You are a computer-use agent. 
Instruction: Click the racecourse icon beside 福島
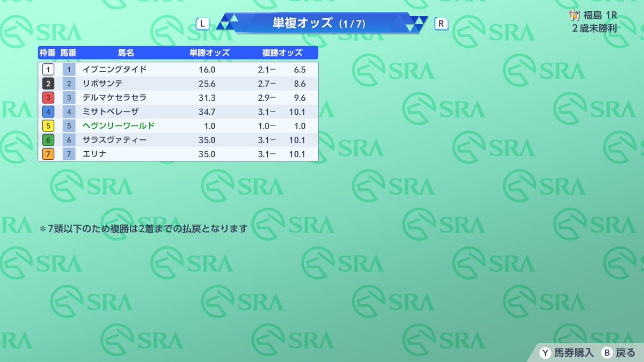(575, 15)
